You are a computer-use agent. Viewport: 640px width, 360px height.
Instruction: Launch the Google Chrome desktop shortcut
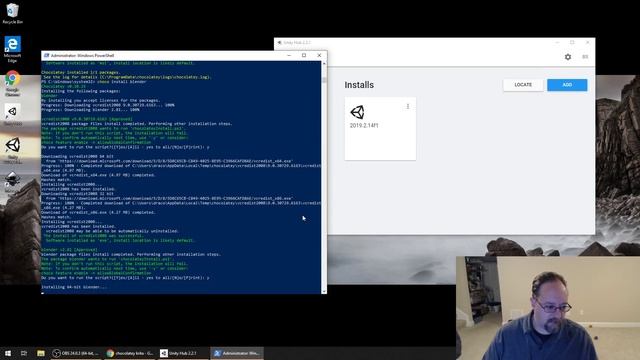click(x=12, y=83)
